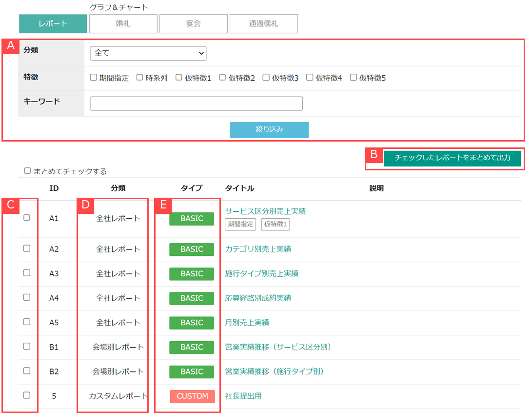This screenshot has width=532, height=413.
Task: Switch to the 婚礼 tab
Action: pos(123,23)
